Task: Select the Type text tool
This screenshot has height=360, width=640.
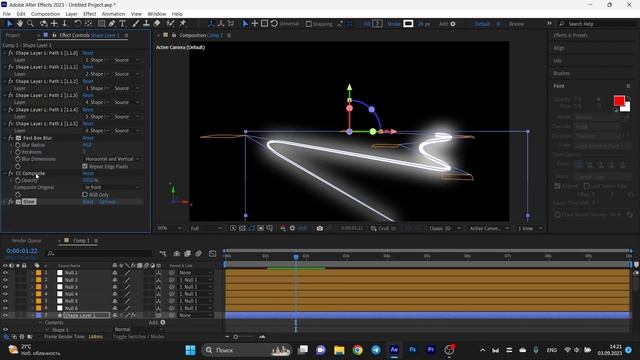Action: tap(122, 24)
